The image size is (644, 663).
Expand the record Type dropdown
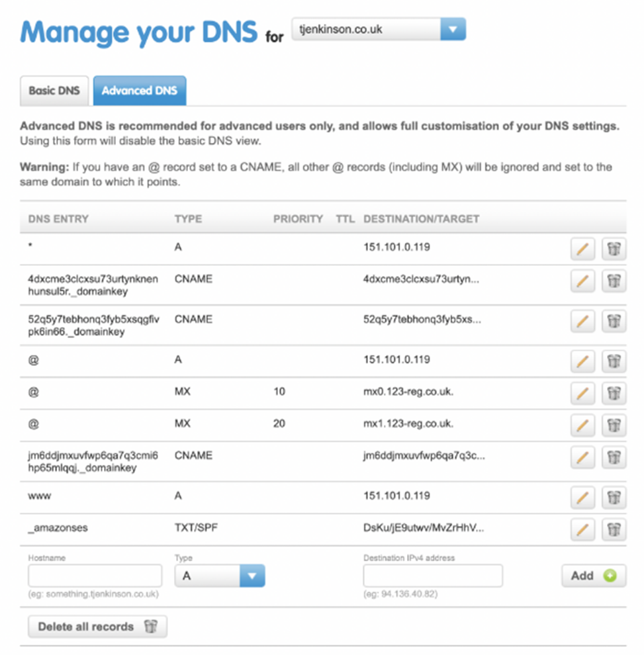[251, 576]
